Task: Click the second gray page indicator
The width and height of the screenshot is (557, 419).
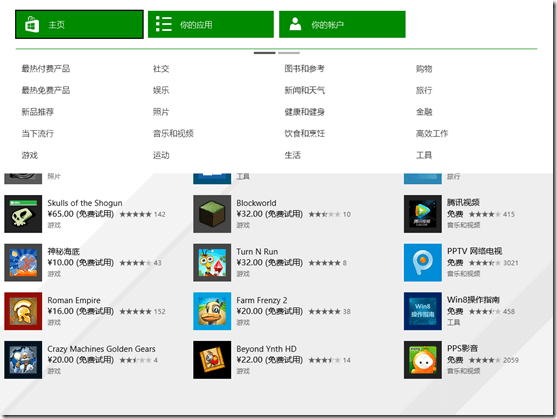Action: click(289, 53)
